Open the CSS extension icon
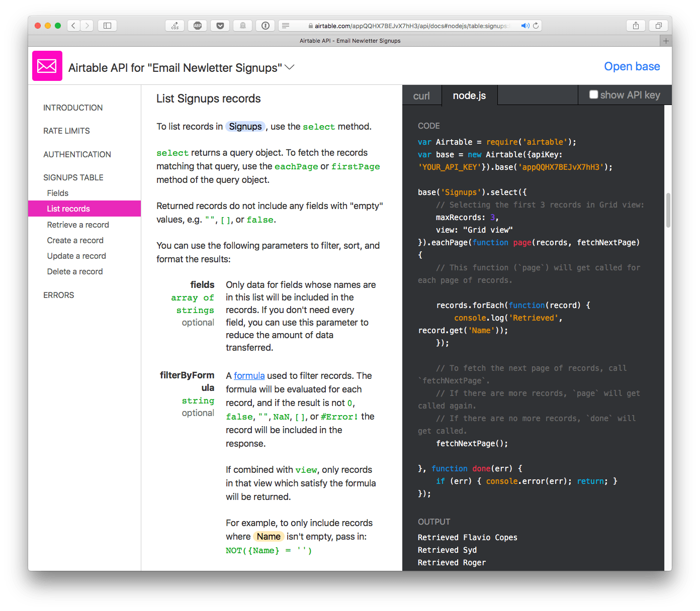The width and height of the screenshot is (700, 611). (175, 26)
